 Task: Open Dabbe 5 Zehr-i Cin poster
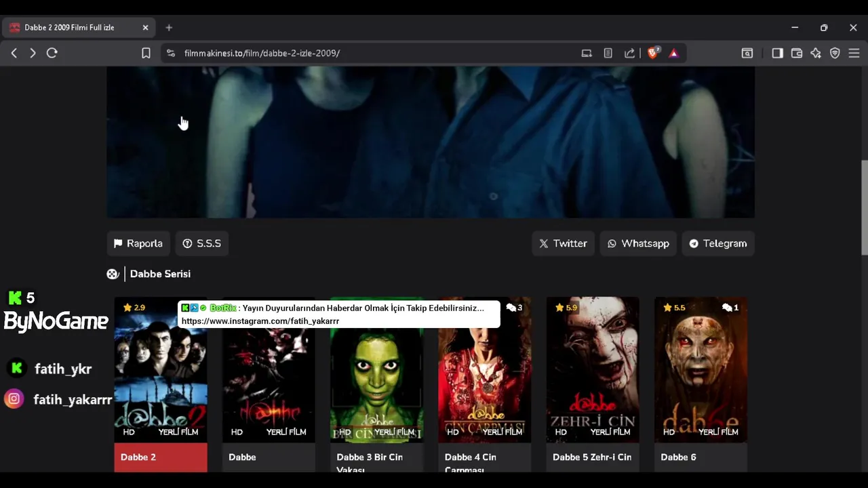[x=593, y=369]
